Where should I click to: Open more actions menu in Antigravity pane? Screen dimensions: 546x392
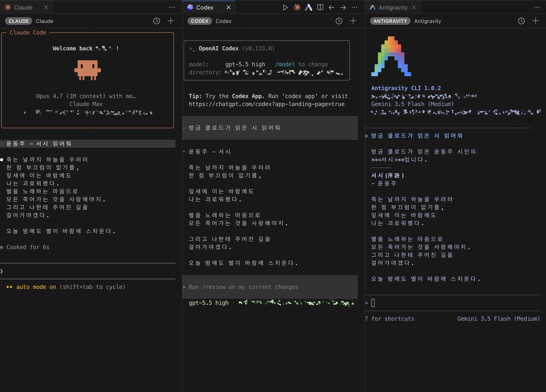coord(537,8)
